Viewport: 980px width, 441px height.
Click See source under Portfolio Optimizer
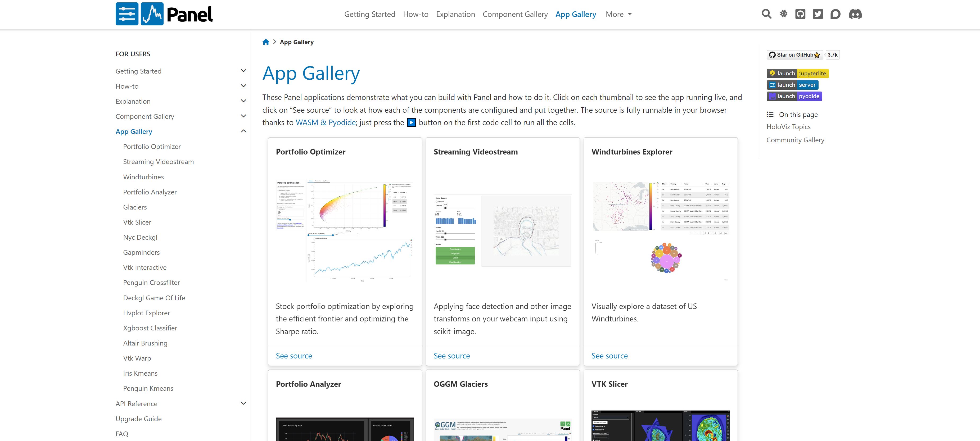[x=294, y=356]
